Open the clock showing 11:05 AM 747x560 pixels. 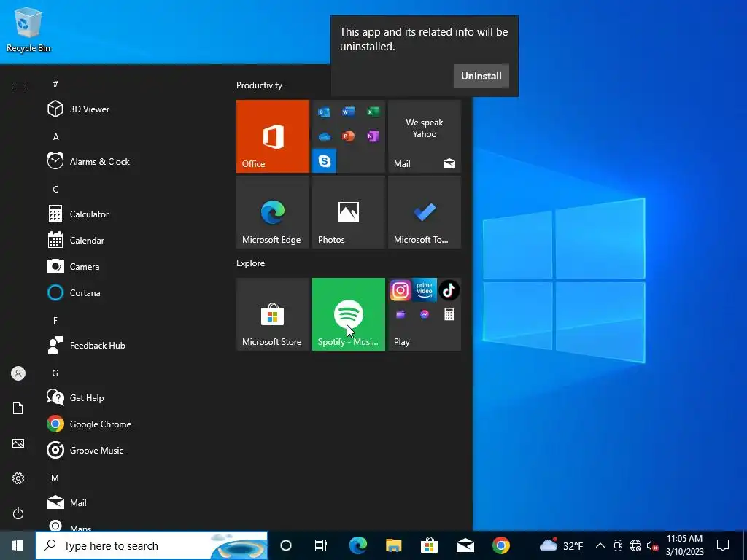coord(684,545)
